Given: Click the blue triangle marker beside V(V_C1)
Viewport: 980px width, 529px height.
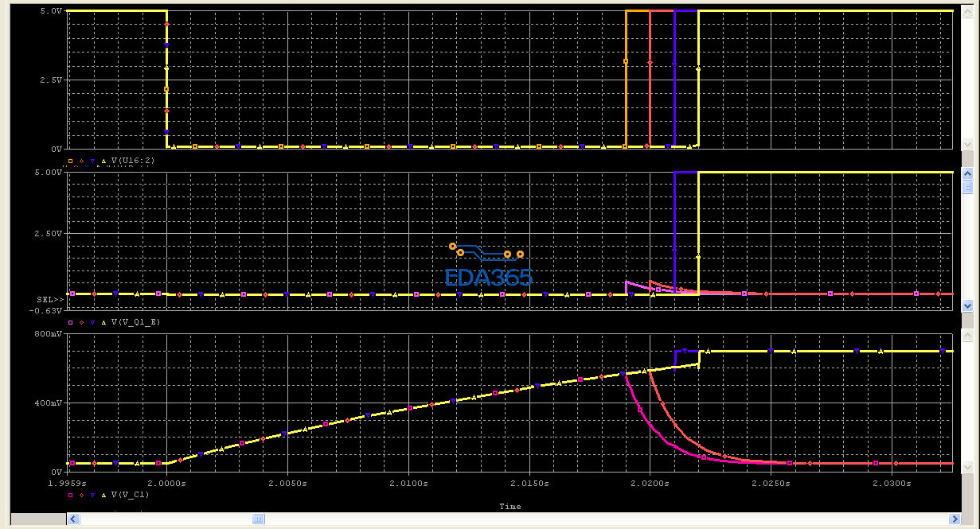Looking at the screenshot, I should (93, 495).
